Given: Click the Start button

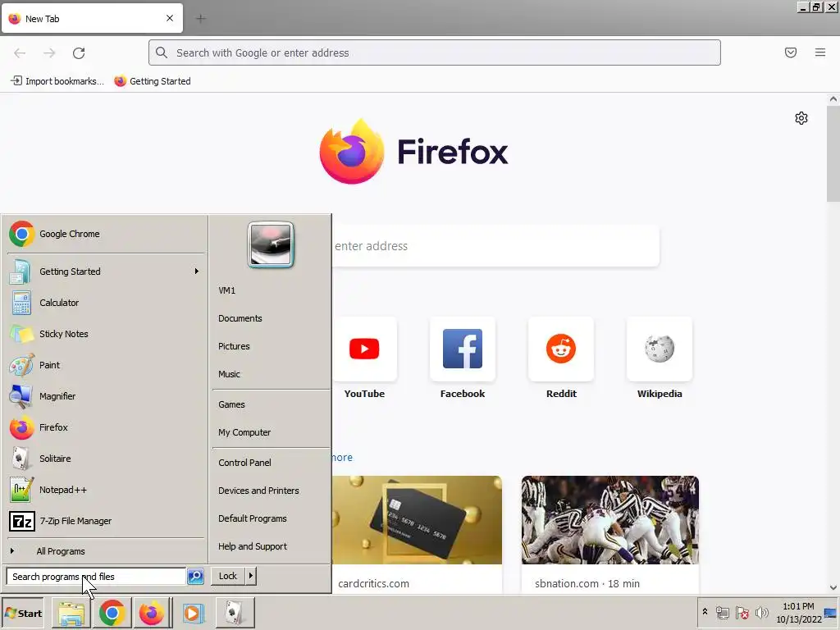Looking at the screenshot, I should pyautogui.click(x=23, y=613).
